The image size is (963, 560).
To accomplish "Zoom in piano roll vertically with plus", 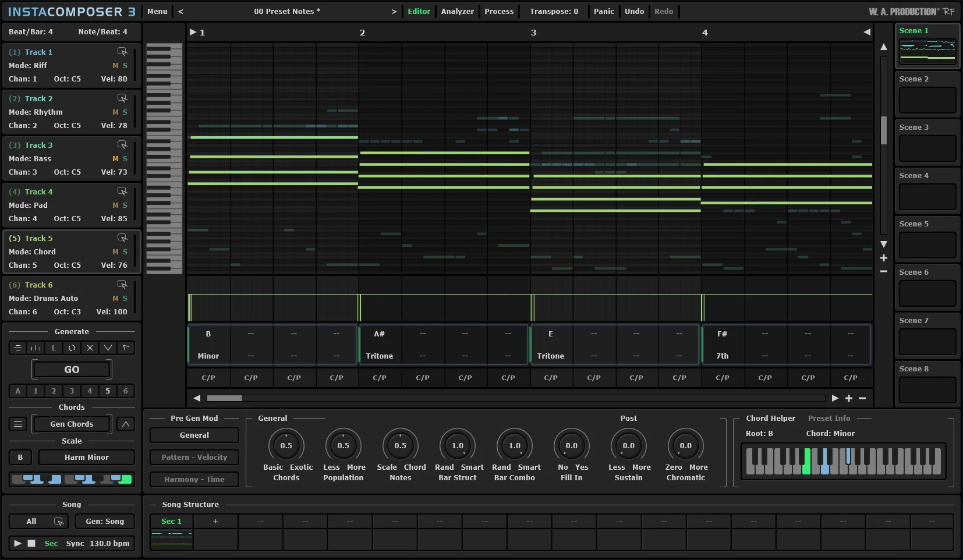I will (x=883, y=258).
